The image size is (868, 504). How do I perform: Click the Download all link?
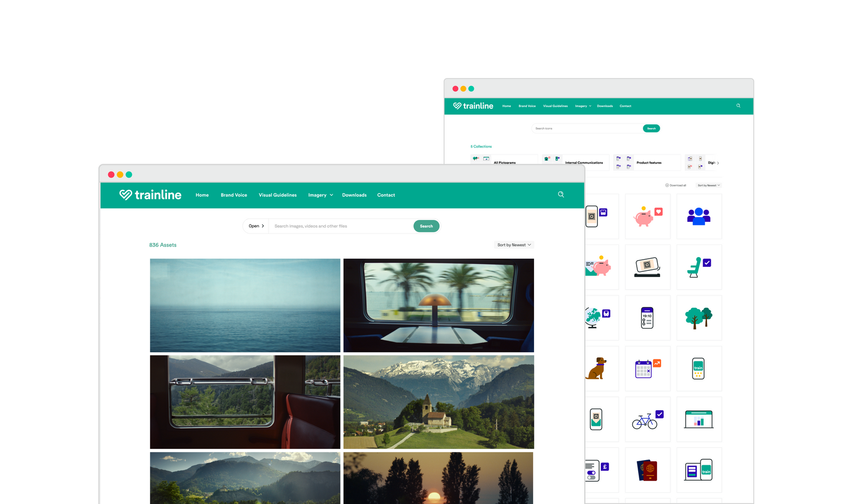pyautogui.click(x=676, y=185)
